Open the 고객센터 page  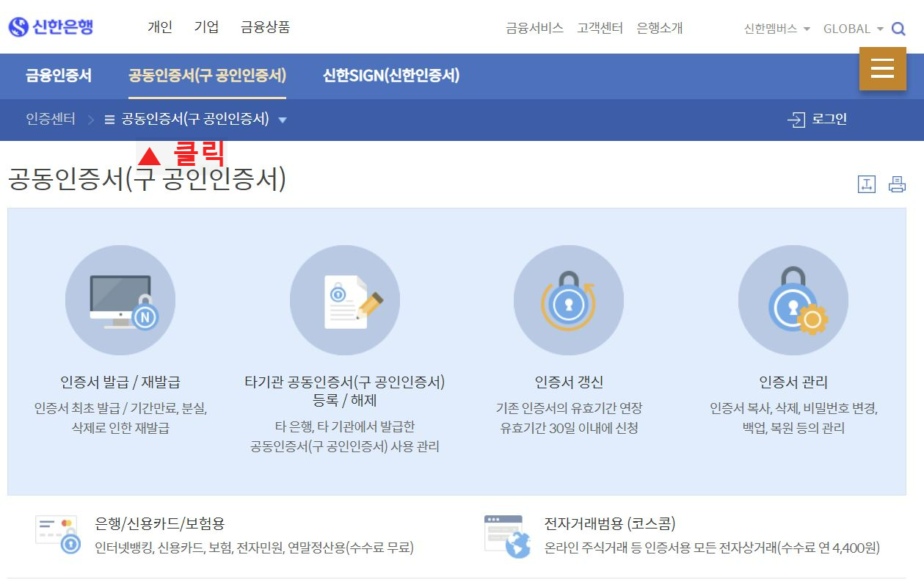(599, 28)
